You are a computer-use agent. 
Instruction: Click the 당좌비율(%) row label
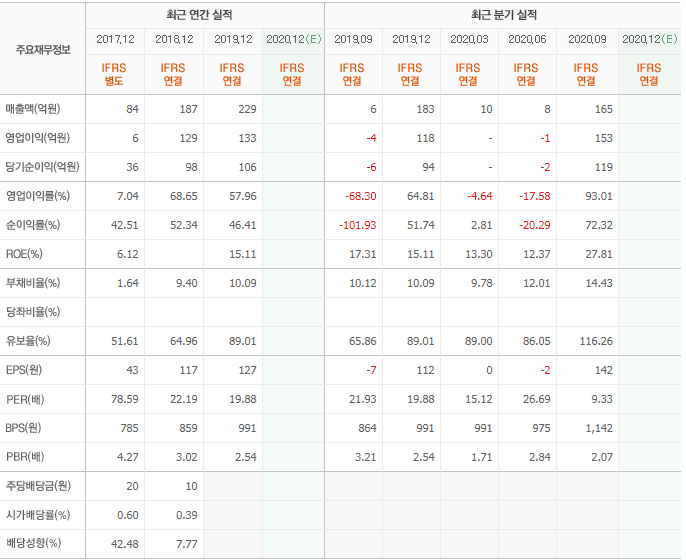[x=33, y=312]
